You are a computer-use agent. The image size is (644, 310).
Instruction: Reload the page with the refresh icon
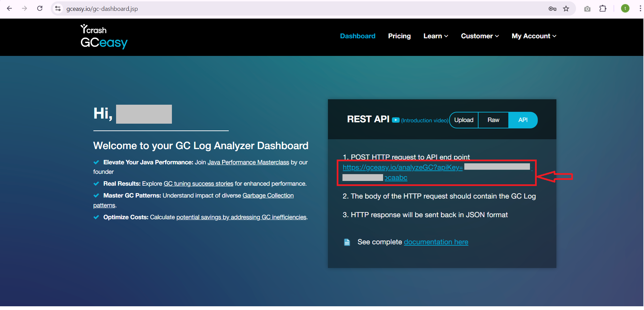pos(40,8)
